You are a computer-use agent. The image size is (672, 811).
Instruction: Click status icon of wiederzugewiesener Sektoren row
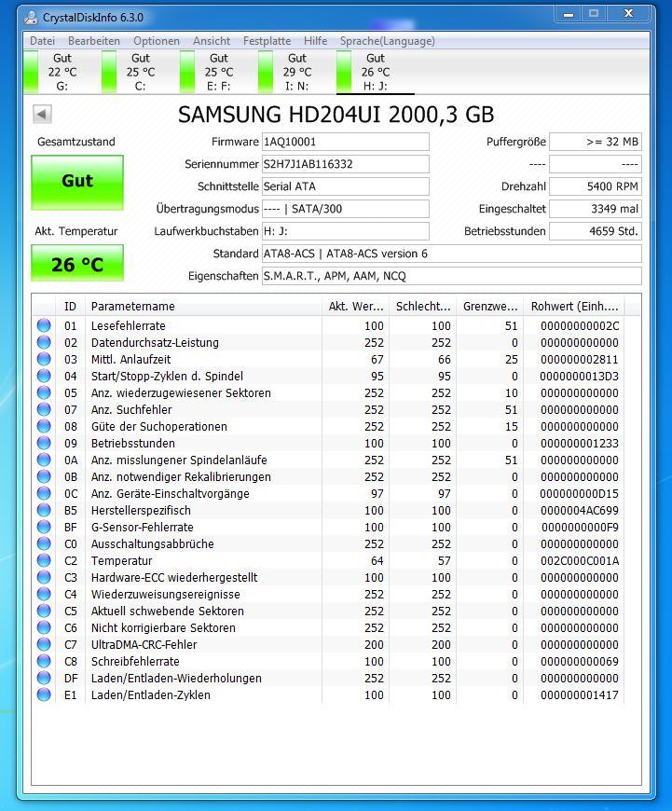pyautogui.click(x=44, y=392)
